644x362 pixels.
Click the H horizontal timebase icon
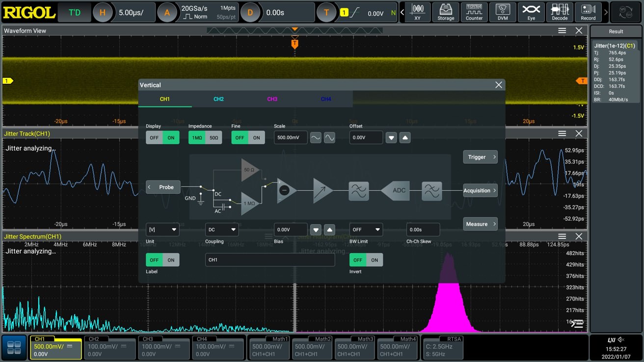[x=103, y=13]
